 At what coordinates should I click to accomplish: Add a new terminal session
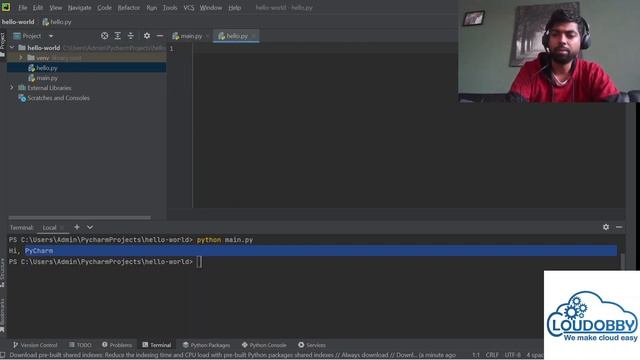77,227
